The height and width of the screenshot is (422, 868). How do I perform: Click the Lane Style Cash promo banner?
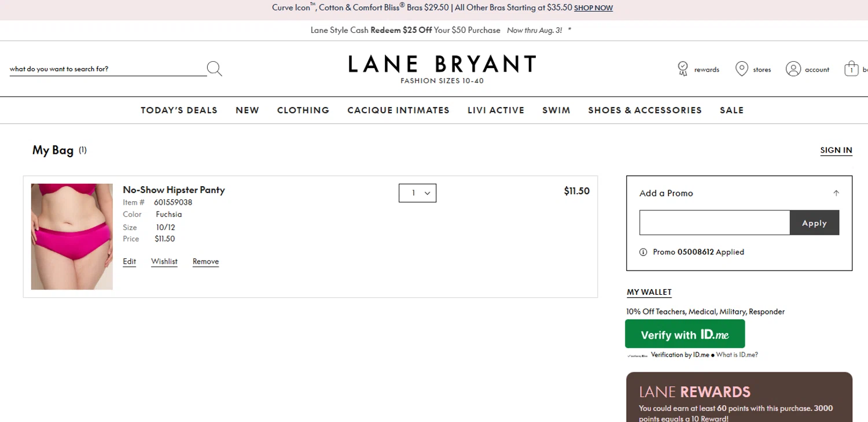[x=441, y=30]
